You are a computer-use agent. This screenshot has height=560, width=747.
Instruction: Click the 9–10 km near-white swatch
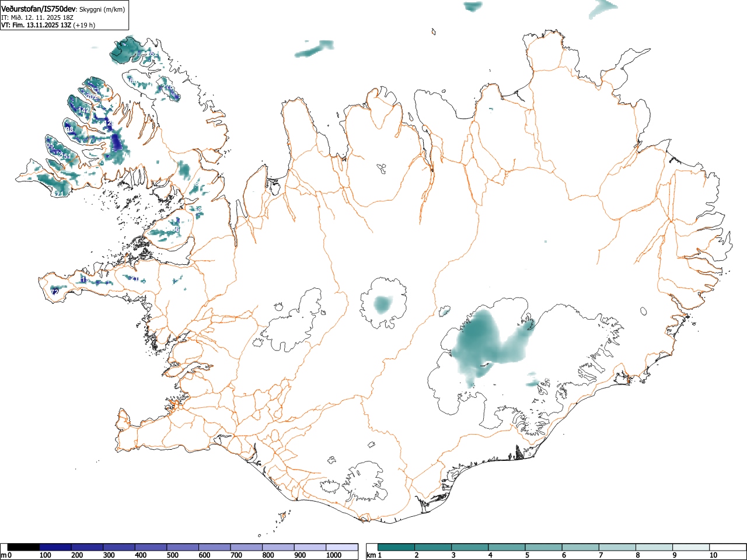(690, 547)
